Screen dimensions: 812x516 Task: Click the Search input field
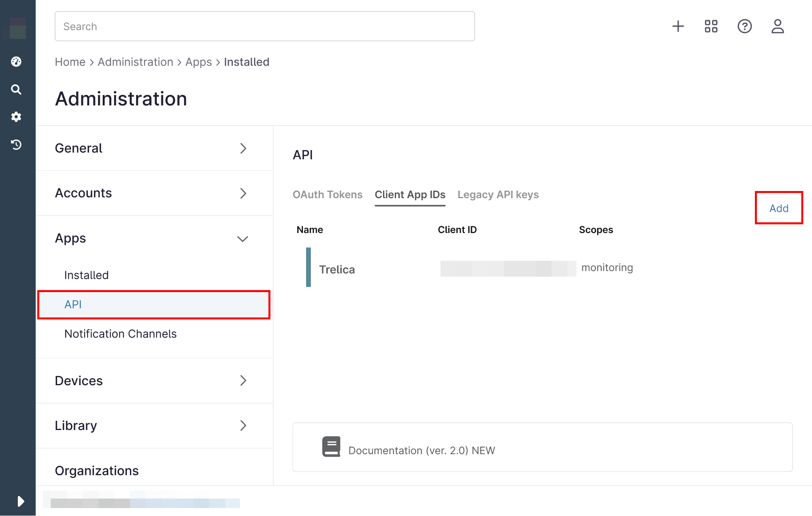pos(265,26)
